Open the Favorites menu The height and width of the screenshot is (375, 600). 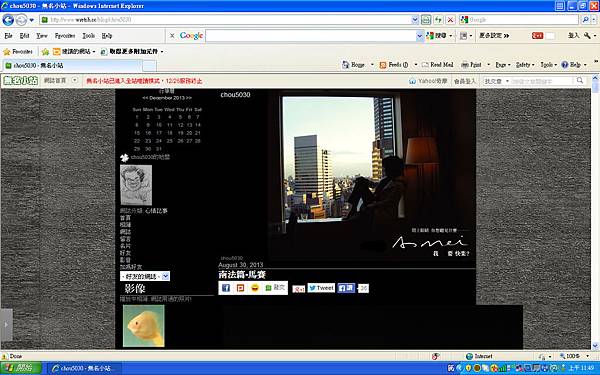(x=65, y=36)
